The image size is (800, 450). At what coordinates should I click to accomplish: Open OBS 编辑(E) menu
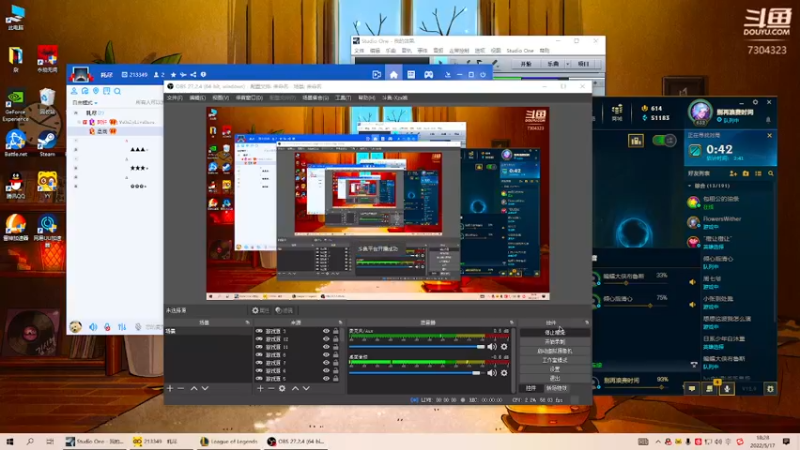pos(197,97)
